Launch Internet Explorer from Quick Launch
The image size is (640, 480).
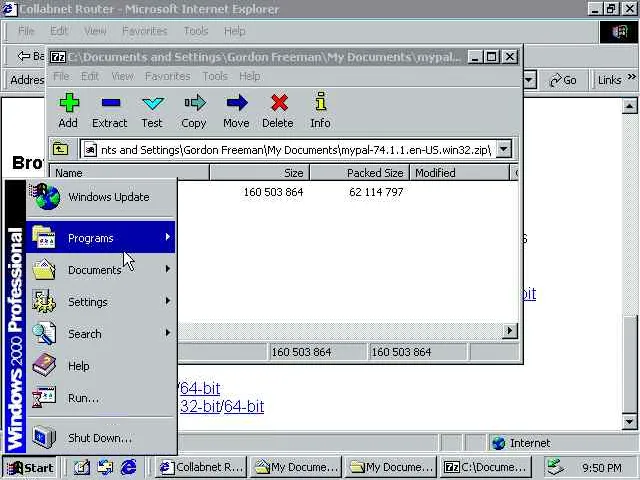point(129,467)
